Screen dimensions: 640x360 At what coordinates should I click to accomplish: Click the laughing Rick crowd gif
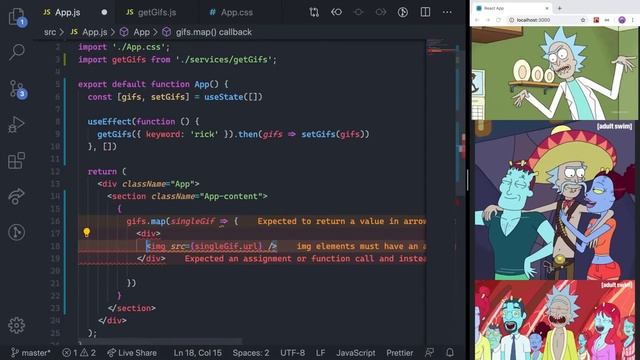(x=555, y=320)
